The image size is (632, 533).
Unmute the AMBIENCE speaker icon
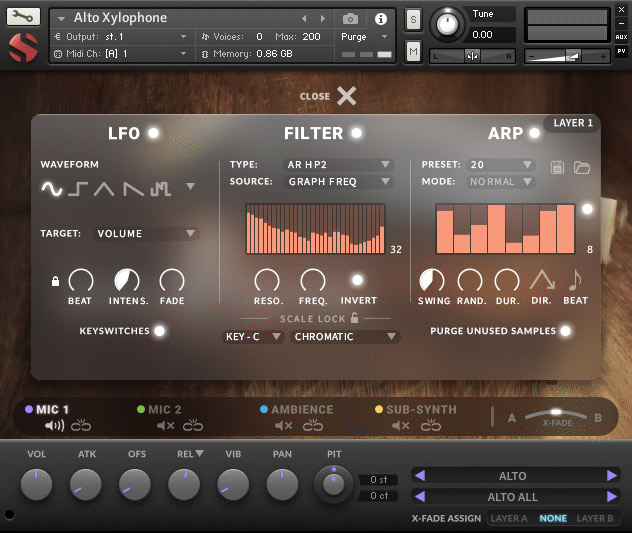pos(283,425)
